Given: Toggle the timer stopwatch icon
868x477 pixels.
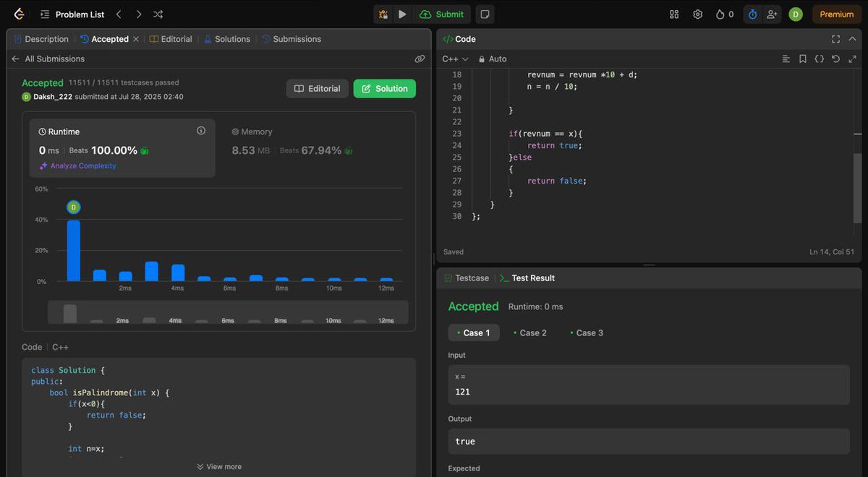Looking at the screenshot, I should 752,14.
